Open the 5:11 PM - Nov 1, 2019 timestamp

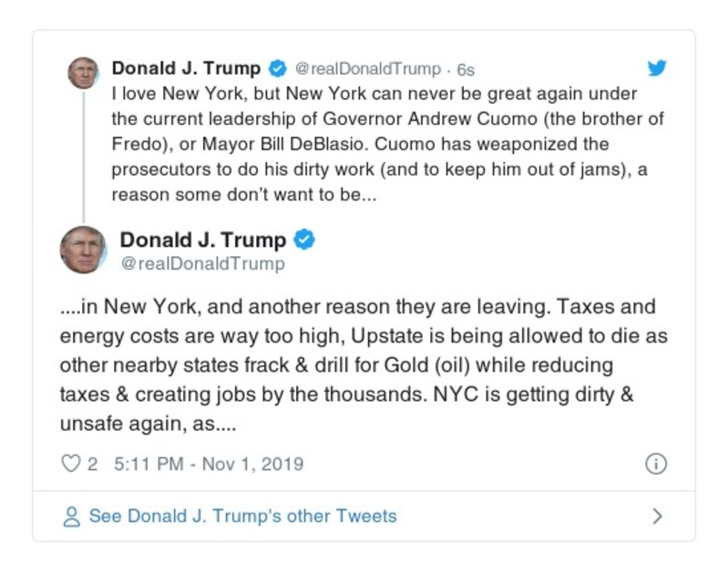click(x=209, y=464)
